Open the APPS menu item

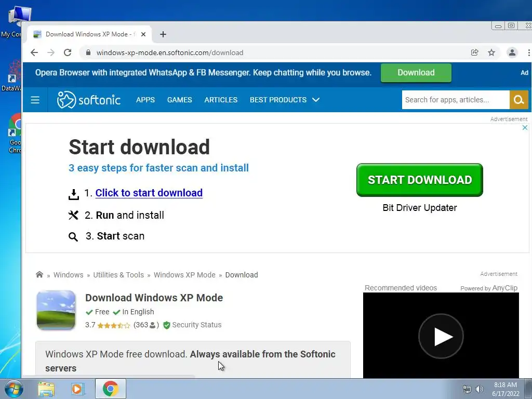pos(145,100)
